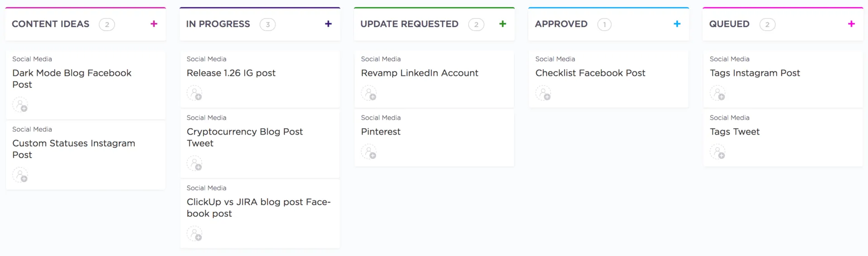Viewport: 868px width, 256px height.
Task: Click Approved task count badge
Action: coord(604,24)
